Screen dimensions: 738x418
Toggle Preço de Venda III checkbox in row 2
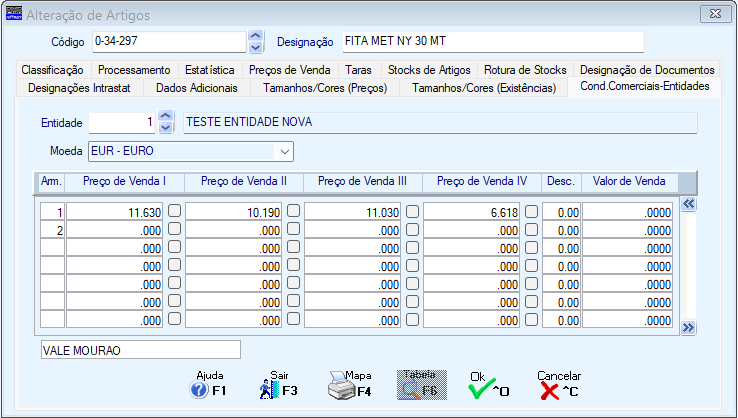pyautogui.click(x=413, y=229)
